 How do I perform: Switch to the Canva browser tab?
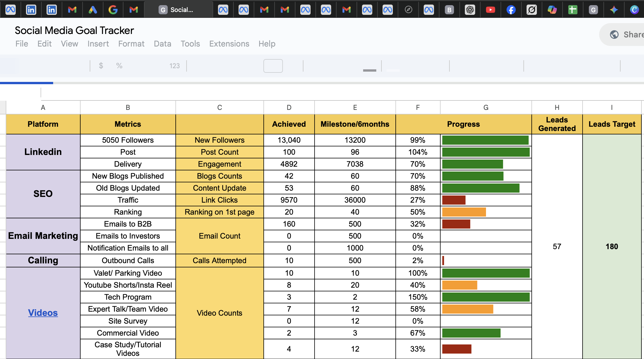pyautogui.click(x=634, y=10)
